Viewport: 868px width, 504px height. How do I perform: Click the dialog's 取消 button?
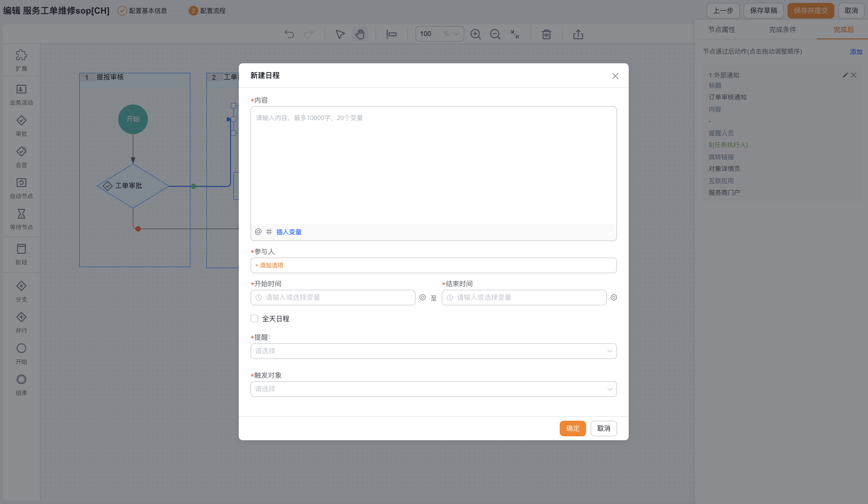pyautogui.click(x=603, y=428)
